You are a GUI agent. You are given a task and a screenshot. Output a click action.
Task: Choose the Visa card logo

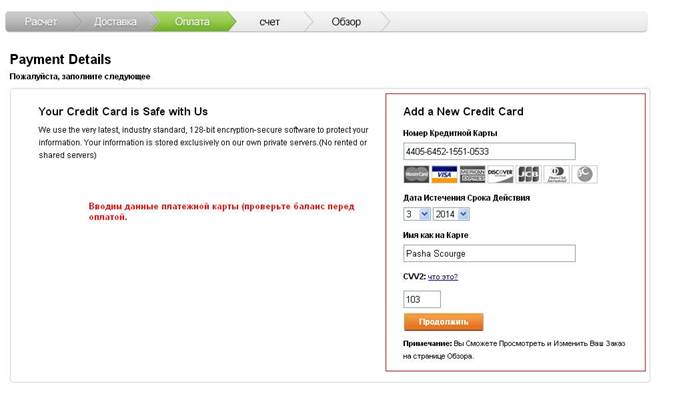(x=444, y=174)
